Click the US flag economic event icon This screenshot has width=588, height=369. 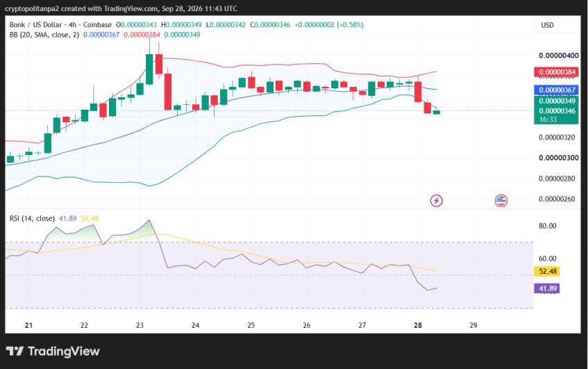[501, 200]
